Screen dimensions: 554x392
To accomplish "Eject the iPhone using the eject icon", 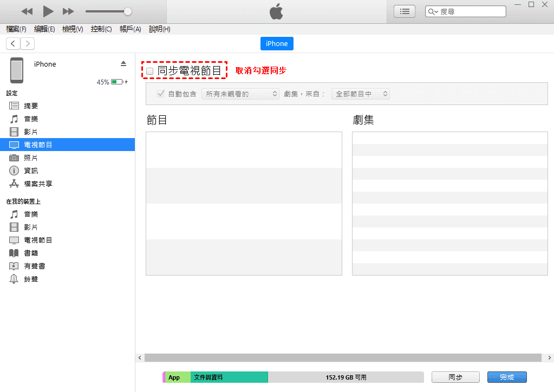I will point(123,64).
